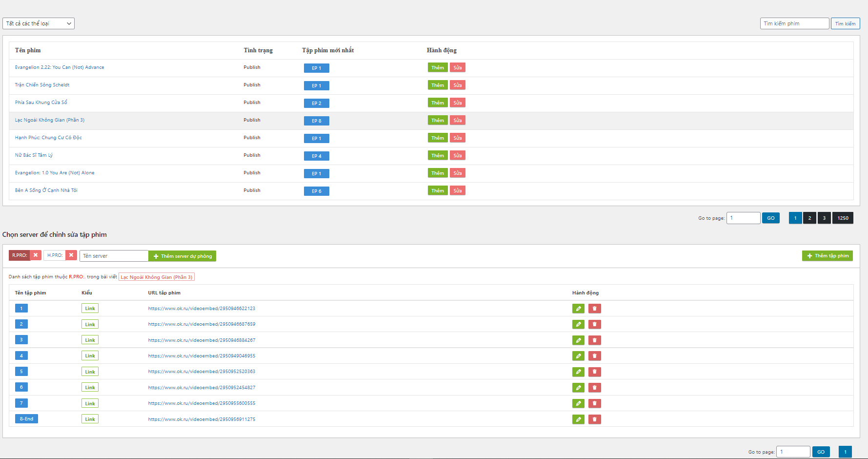Click page 1 in film list pagination
868x459 pixels.
click(795, 218)
